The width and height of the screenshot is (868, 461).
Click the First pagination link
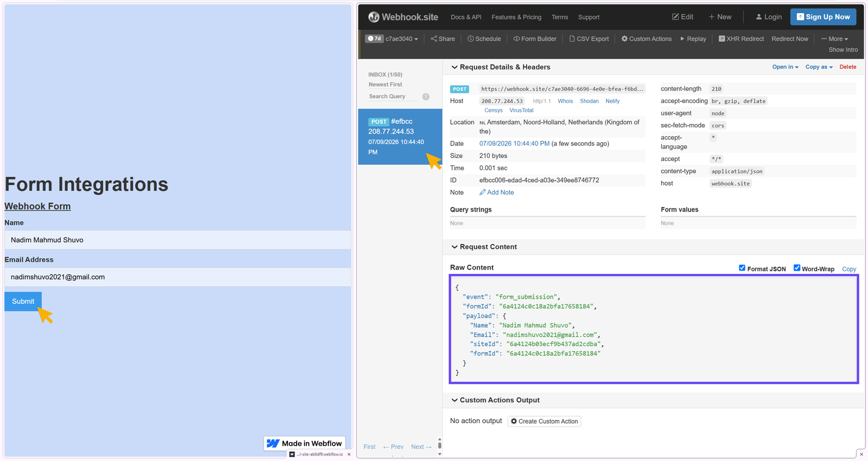[x=369, y=447]
